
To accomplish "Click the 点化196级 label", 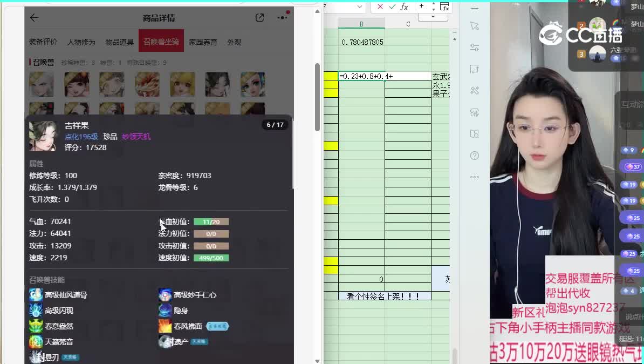I will click(81, 137).
